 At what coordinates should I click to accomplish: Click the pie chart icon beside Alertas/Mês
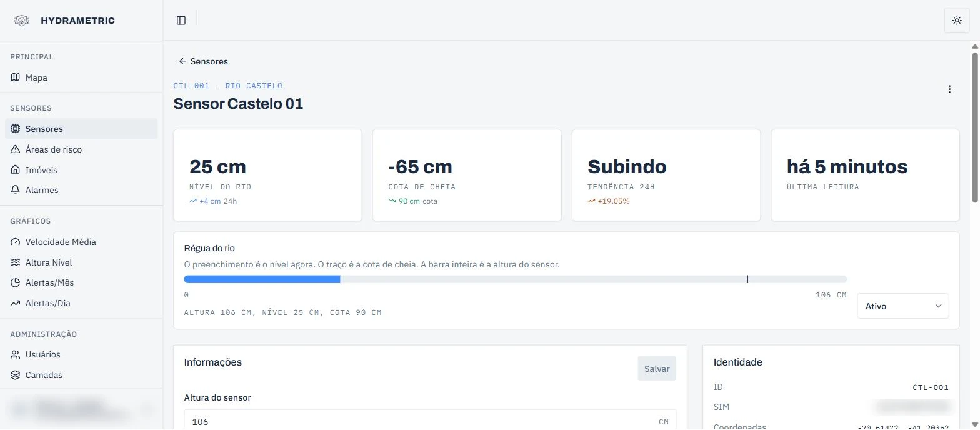point(16,282)
